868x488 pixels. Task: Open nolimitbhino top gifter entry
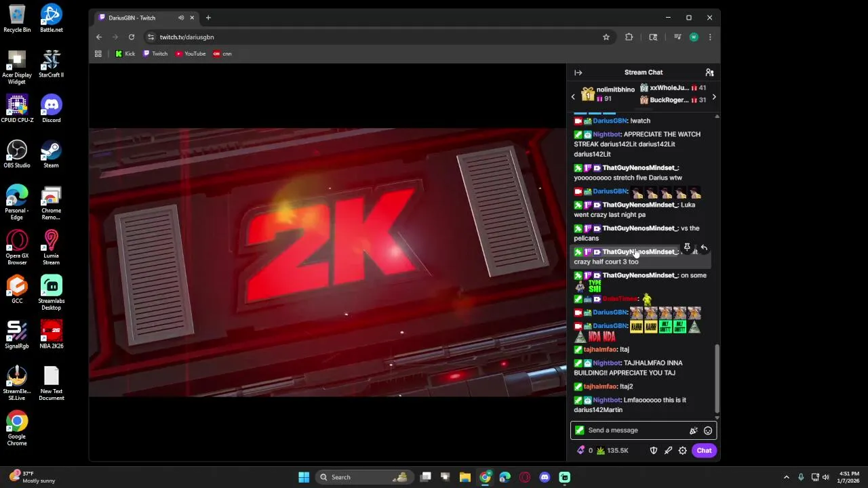pos(608,94)
